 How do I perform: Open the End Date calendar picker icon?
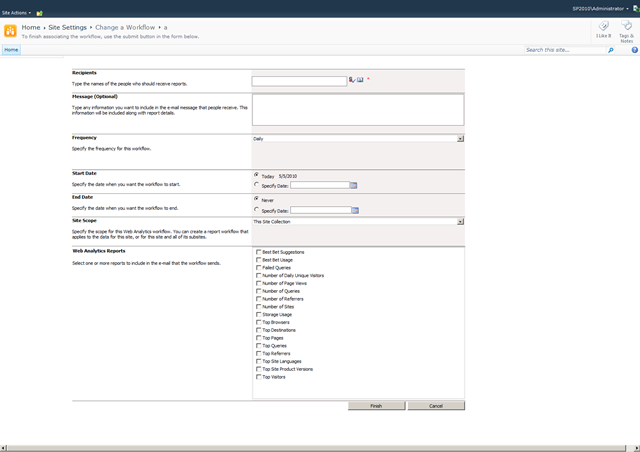(x=355, y=210)
